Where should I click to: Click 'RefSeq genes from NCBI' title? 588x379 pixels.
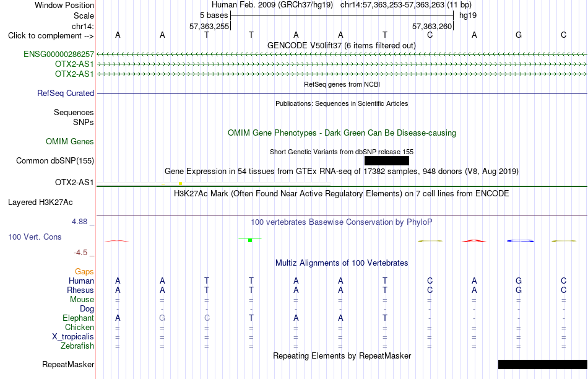342,84
